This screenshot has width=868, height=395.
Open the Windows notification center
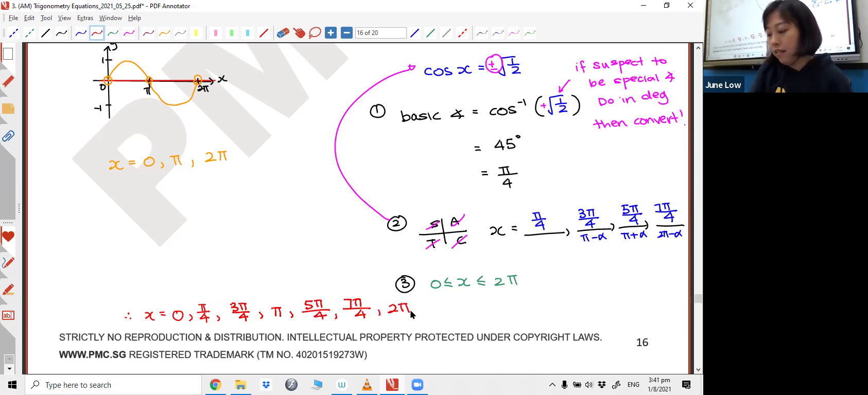[686, 385]
